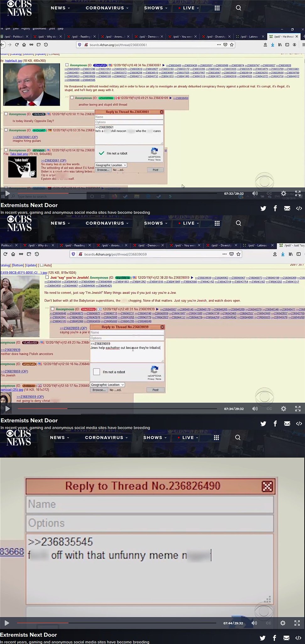Open the grid menu above the 07:32 video
The image size is (305, 644).
217,8
